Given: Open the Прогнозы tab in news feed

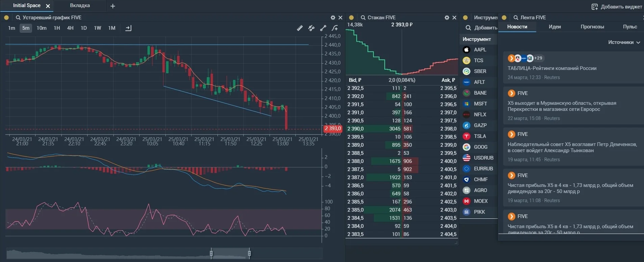Looking at the screenshot, I should 592,27.
